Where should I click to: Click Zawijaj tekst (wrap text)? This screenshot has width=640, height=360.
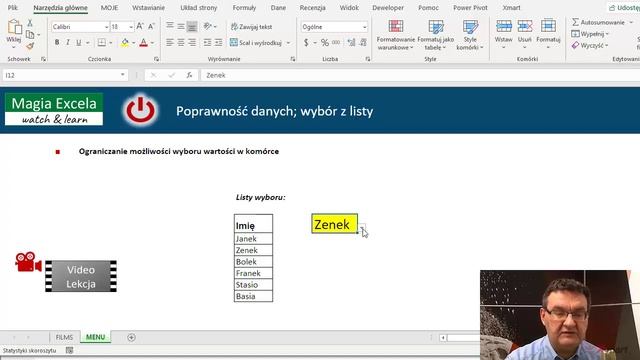251,27
